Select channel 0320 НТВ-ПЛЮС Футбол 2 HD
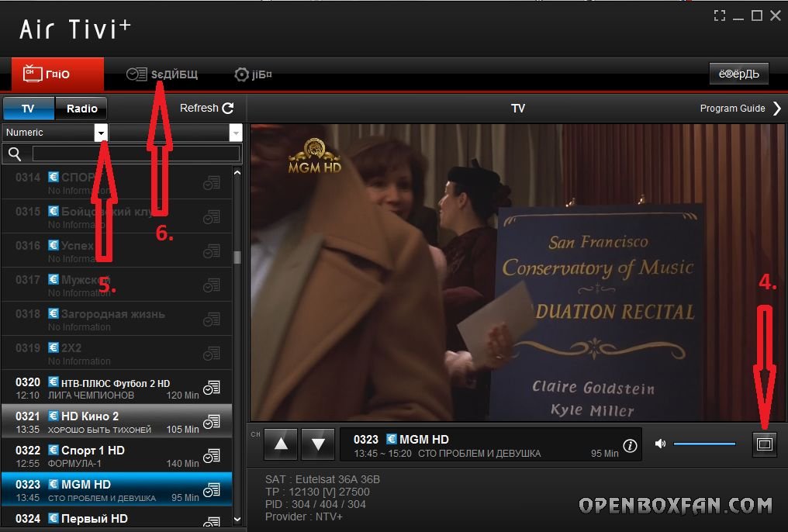The height and width of the screenshot is (532, 788). [x=117, y=388]
